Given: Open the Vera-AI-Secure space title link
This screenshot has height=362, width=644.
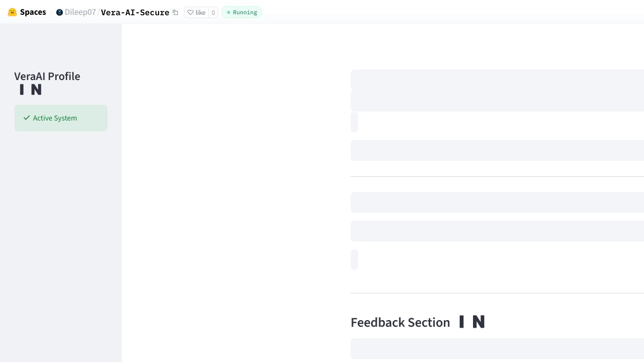Looking at the screenshot, I should [x=135, y=12].
